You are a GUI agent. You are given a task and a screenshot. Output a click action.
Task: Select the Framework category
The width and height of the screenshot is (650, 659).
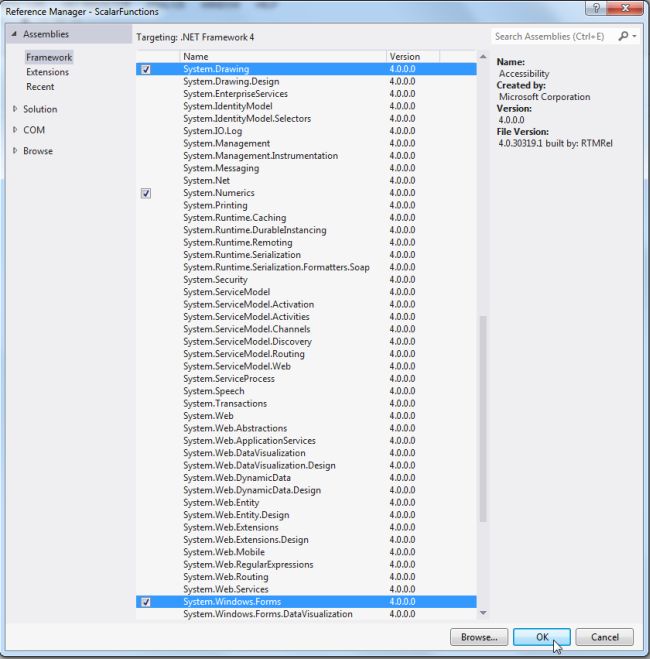pyautogui.click(x=49, y=57)
